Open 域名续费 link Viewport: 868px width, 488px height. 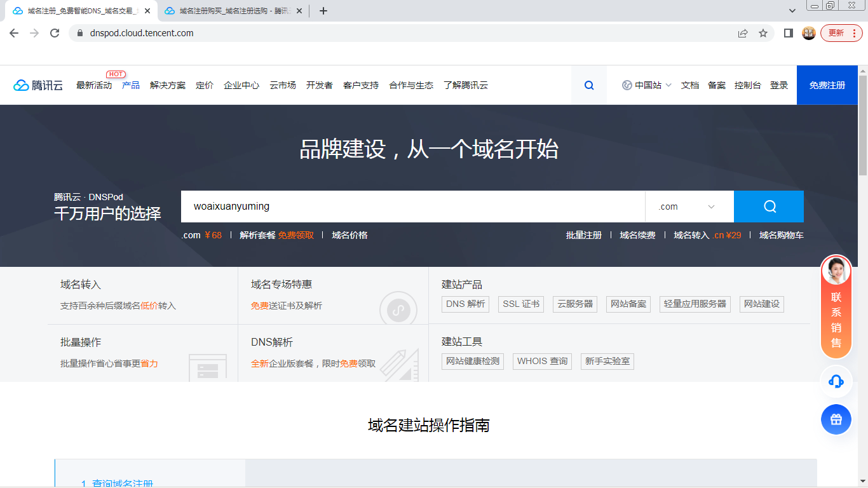(x=637, y=235)
